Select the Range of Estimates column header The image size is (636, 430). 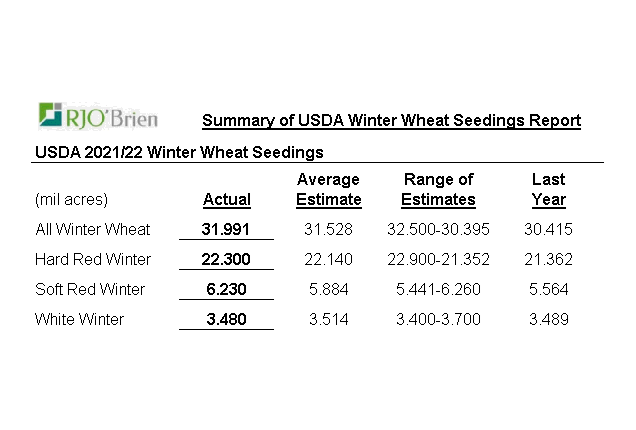click(x=438, y=189)
